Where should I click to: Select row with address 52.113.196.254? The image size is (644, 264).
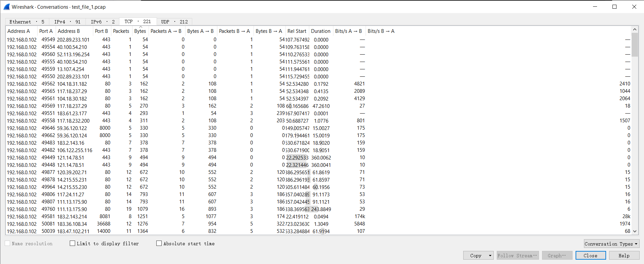(x=319, y=54)
